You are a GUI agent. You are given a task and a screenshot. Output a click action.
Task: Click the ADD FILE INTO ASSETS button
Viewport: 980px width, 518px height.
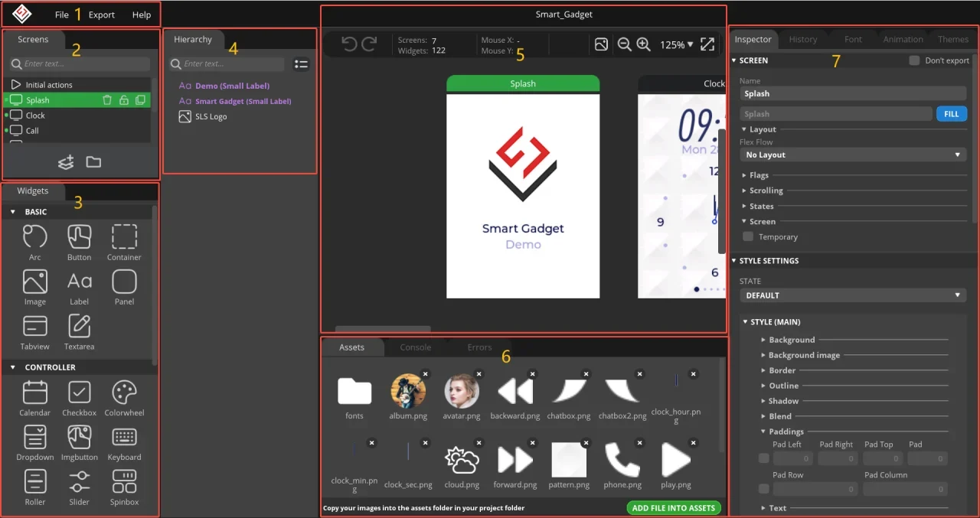pyautogui.click(x=673, y=508)
